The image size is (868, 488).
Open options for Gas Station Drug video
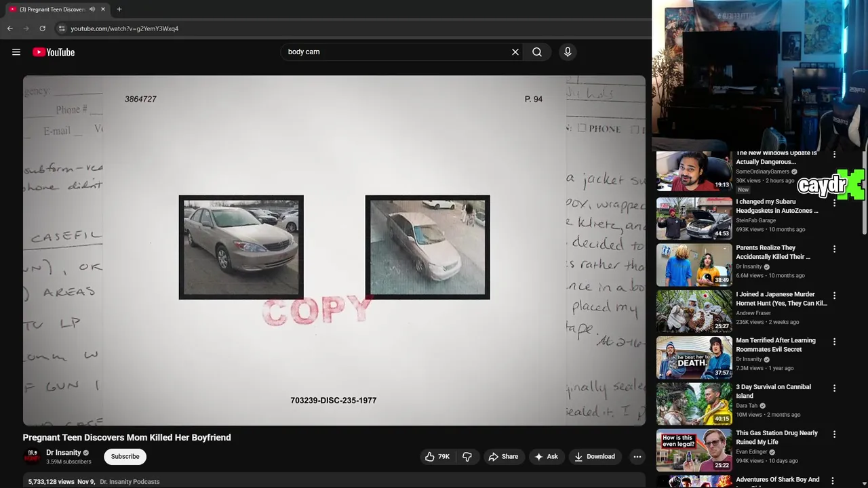835,434
